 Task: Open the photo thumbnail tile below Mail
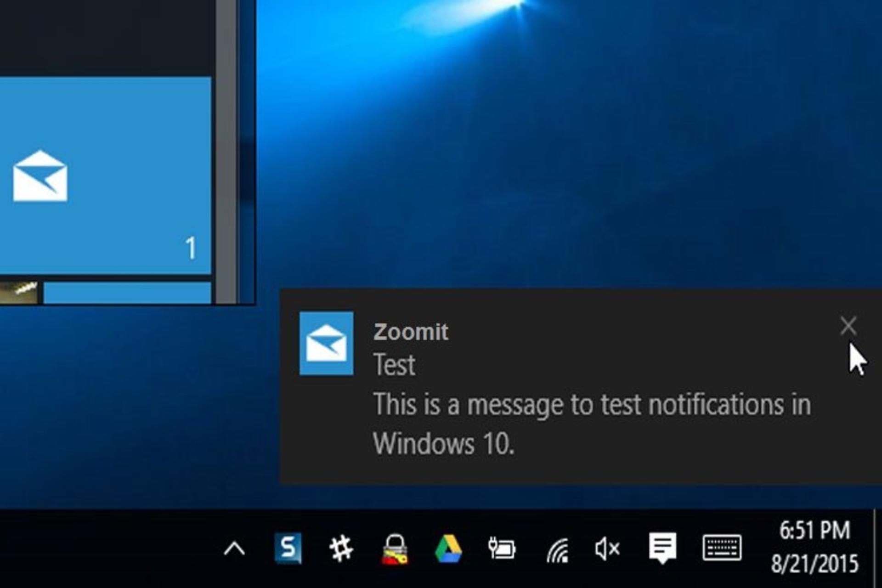tap(18, 293)
